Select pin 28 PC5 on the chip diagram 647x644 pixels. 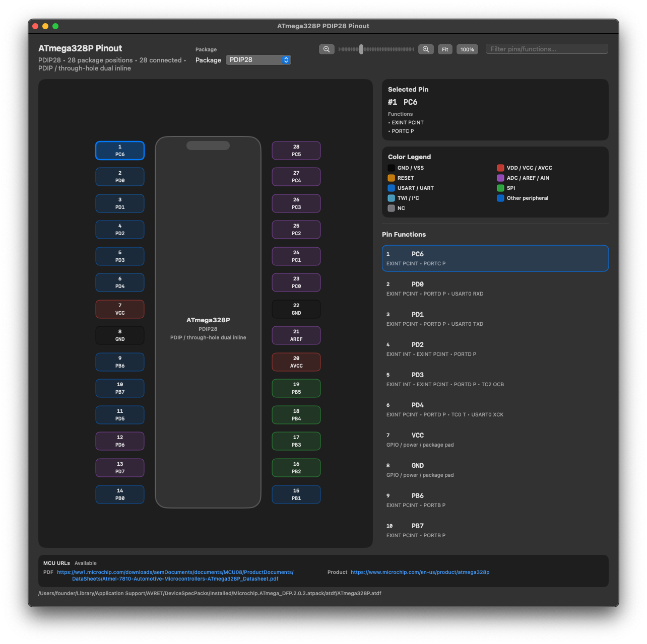pos(296,151)
